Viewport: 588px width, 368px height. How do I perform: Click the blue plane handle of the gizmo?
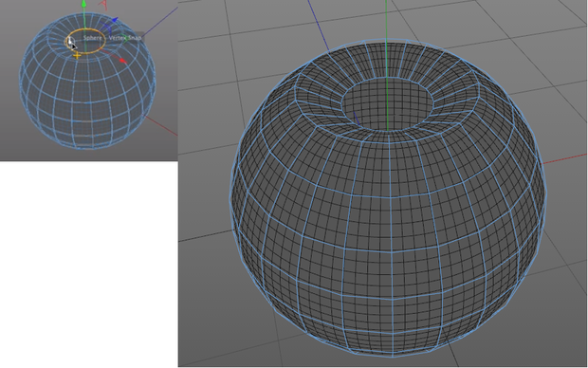click(106, 28)
